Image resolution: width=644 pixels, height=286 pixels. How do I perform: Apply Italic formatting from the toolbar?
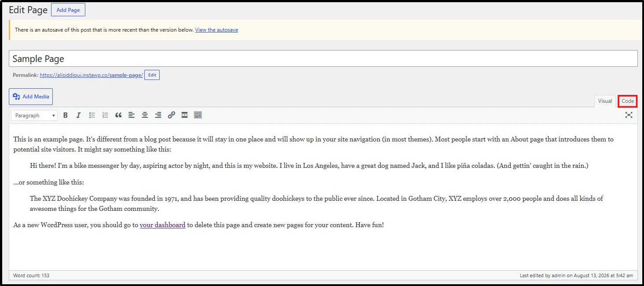[x=78, y=115]
